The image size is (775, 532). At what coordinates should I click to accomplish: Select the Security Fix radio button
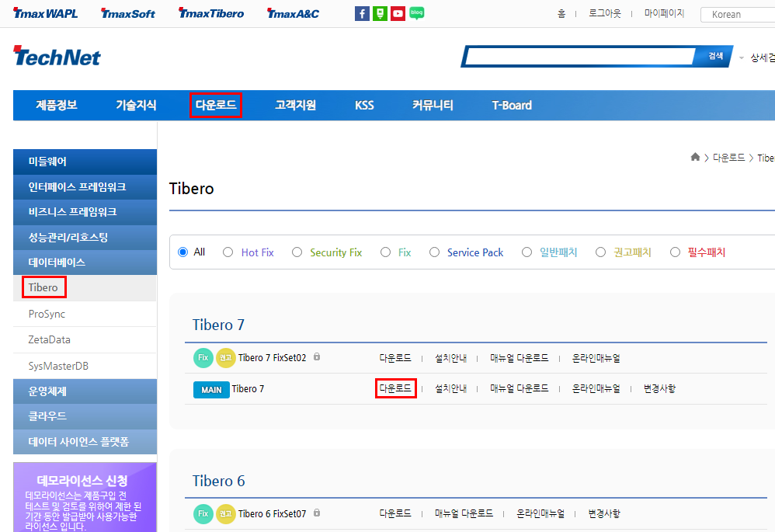297,252
